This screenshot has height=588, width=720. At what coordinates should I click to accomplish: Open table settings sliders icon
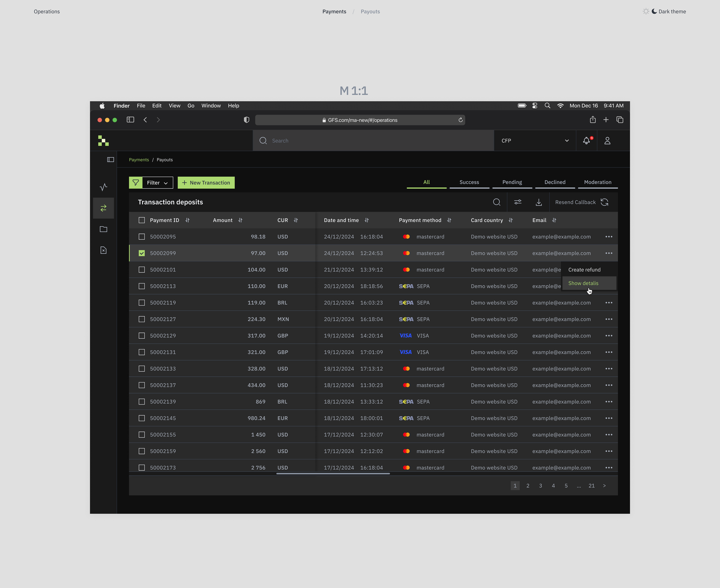[x=517, y=202]
